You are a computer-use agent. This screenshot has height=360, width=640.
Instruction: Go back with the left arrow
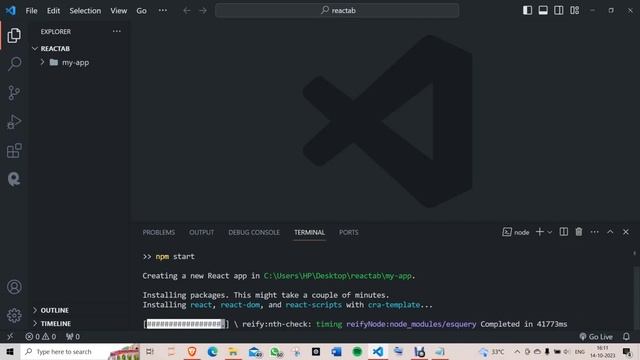pos(187,11)
